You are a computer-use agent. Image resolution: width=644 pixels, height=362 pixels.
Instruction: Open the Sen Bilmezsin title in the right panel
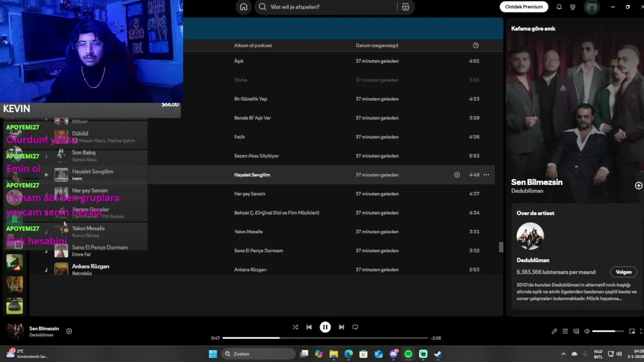[537, 182]
